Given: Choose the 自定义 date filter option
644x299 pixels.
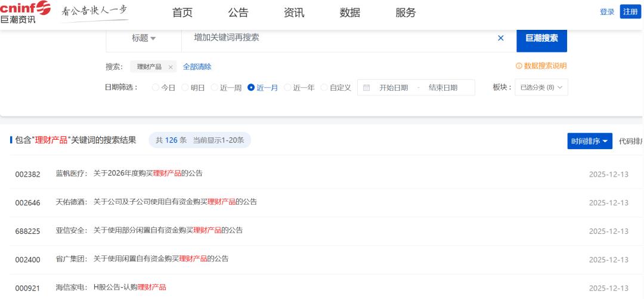Looking at the screenshot, I should [324, 88].
